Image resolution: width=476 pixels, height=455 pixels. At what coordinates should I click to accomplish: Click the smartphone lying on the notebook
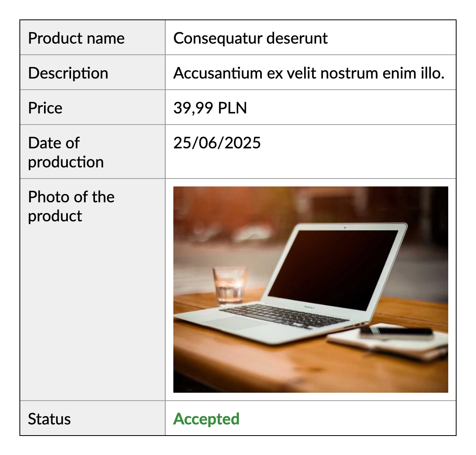[x=397, y=332]
